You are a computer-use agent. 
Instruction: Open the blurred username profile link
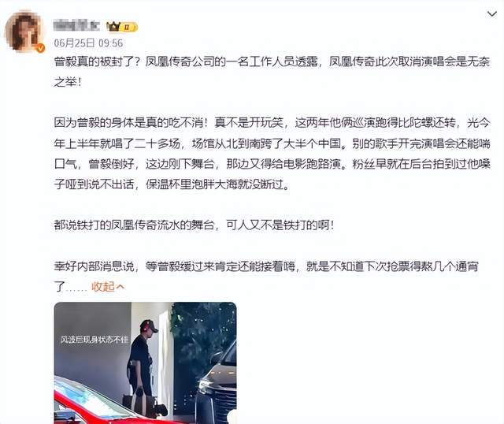click(x=76, y=26)
